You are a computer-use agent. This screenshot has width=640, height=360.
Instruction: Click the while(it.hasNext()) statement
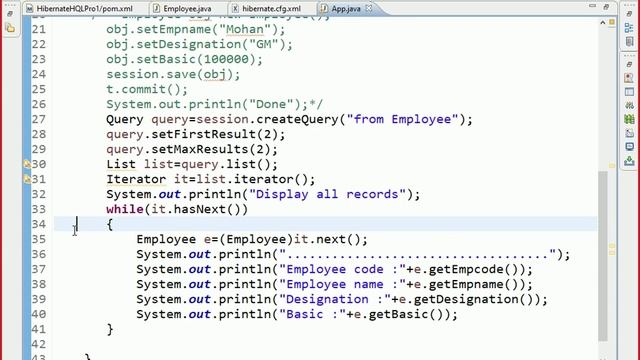tap(177, 209)
